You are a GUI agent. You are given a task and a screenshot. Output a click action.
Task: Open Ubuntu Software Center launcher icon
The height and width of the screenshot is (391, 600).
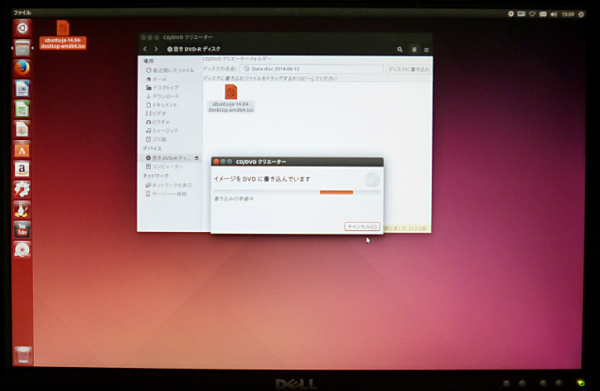pyautogui.click(x=22, y=150)
